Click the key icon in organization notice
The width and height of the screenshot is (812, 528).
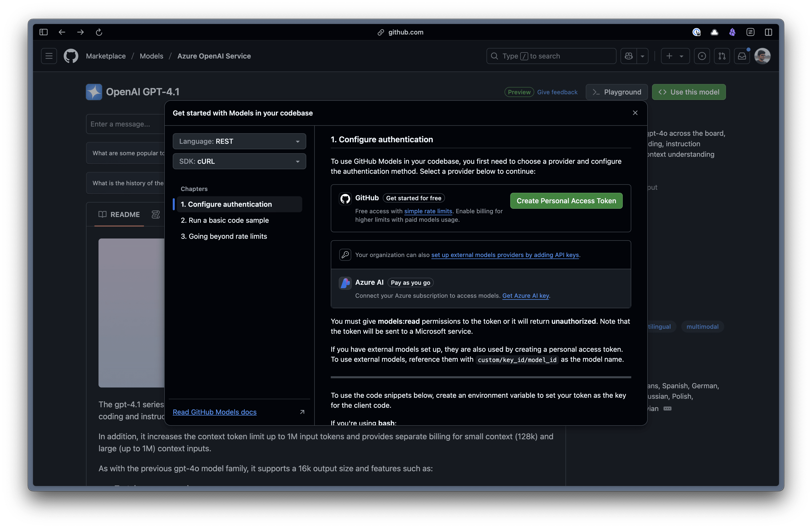345,255
